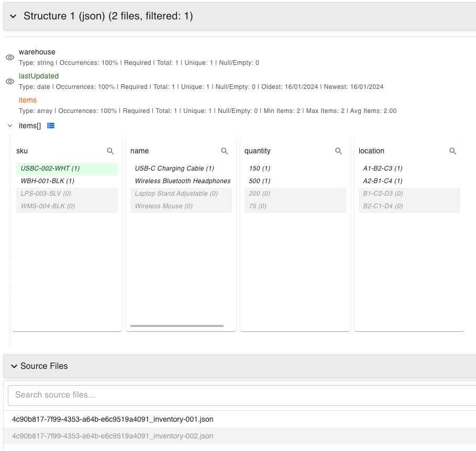Screen dimensions: 476x451
Task: Click the magnifier icon in the location column
Action: 452,151
